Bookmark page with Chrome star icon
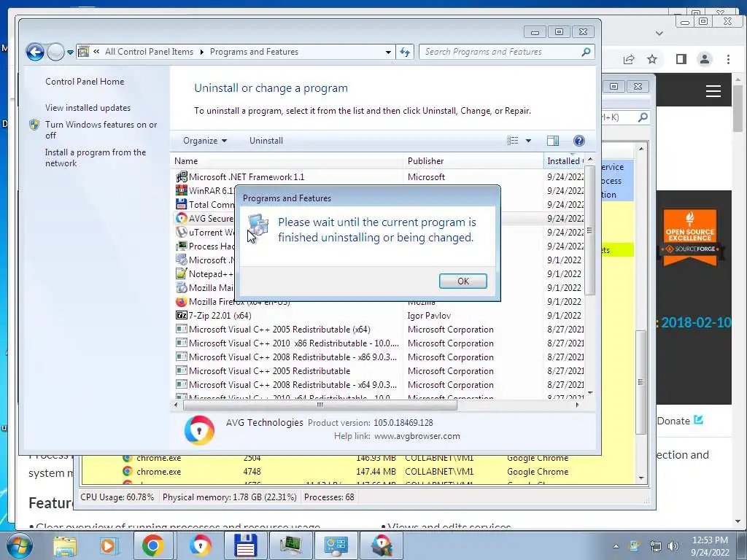The image size is (747, 560). (x=652, y=59)
